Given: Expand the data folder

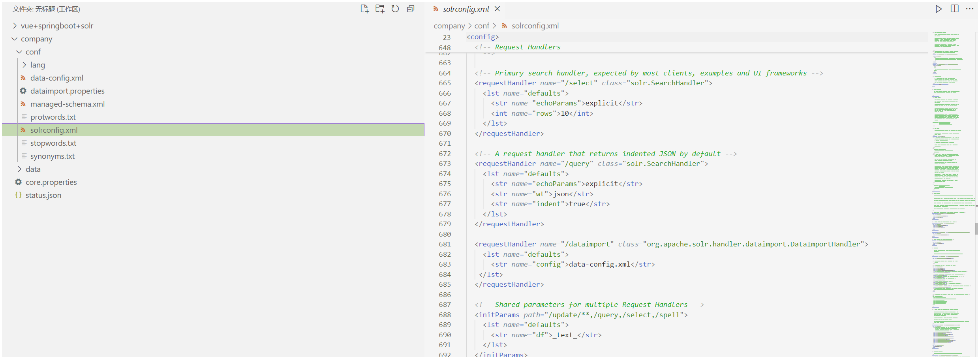Looking at the screenshot, I should point(33,169).
